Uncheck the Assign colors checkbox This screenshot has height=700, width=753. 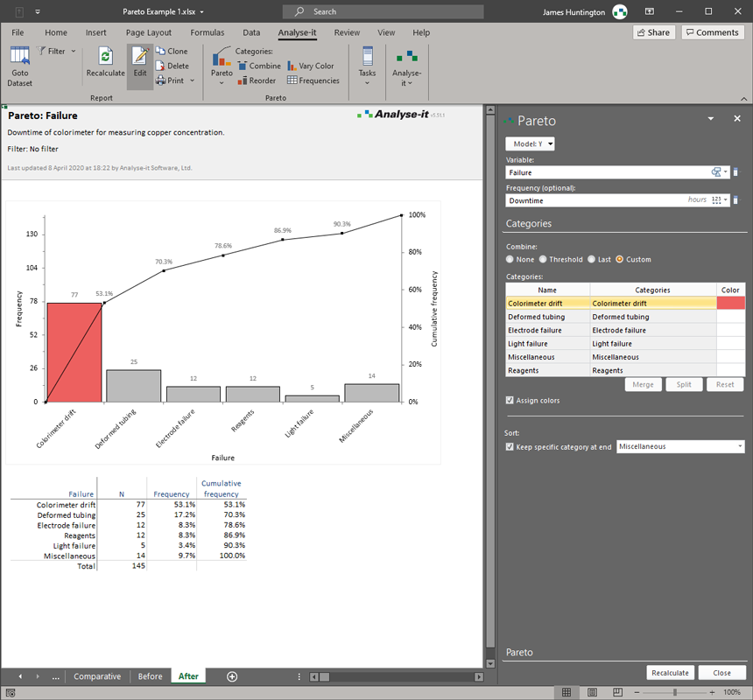(x=510, y=401)
